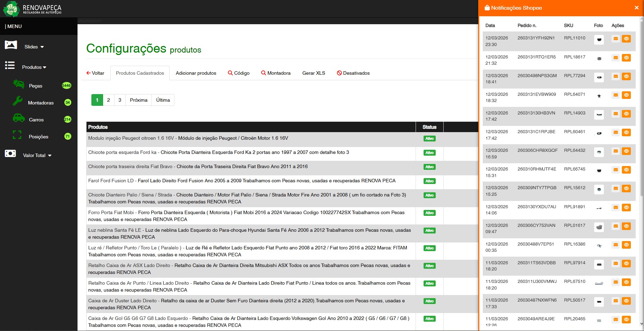
Task: Click the Montadoras wrench icon
Action: [x=18, y=101]
